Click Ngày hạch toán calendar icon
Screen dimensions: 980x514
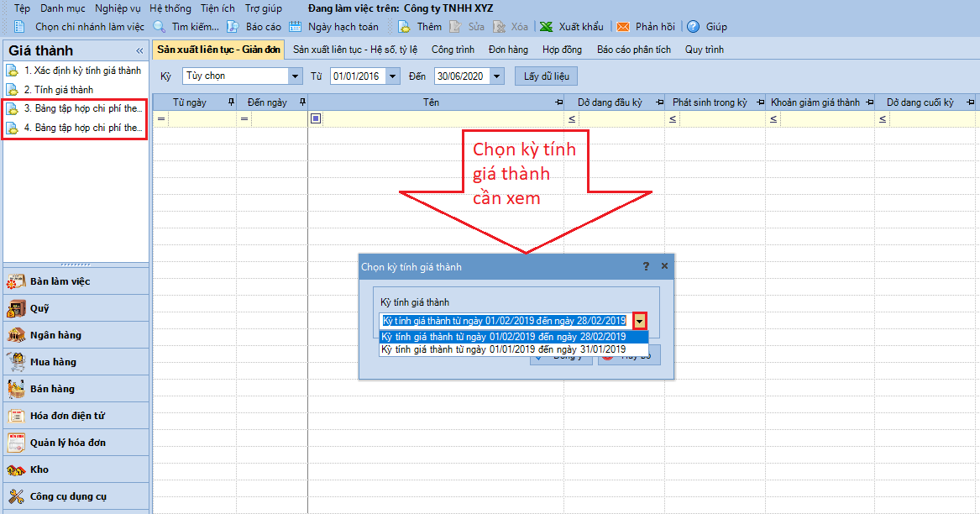point(296,27)
